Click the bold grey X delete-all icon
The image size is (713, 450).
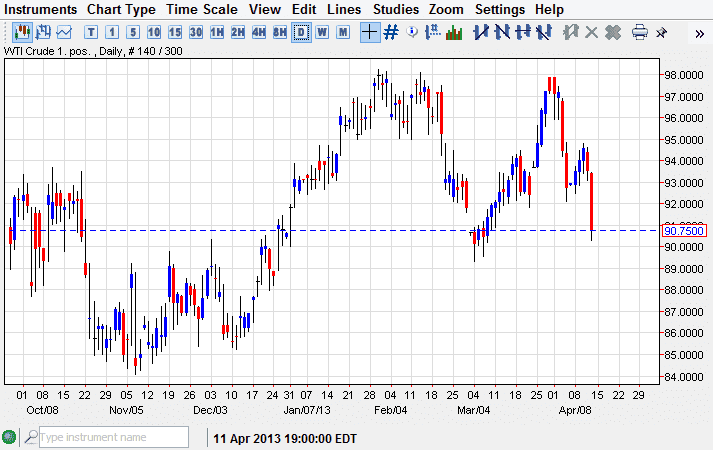tap(613, 32)
